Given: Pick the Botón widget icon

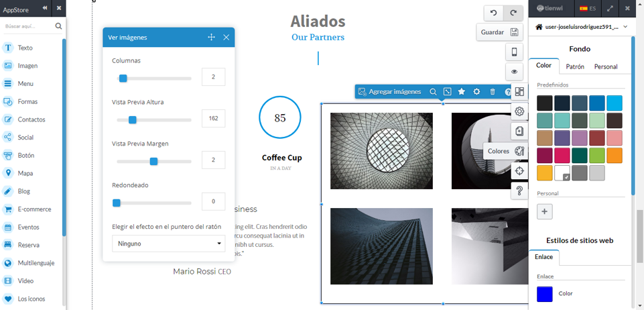Looking at the screenshot, I should 8,156.
